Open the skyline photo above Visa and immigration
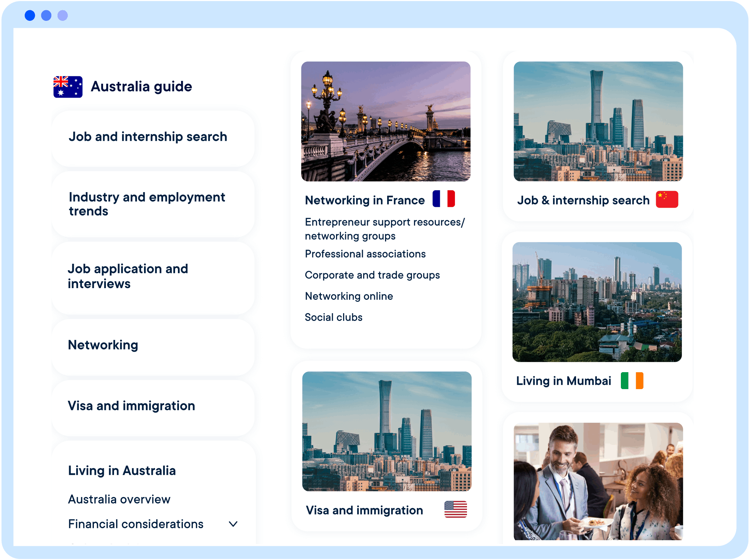The width and height of the screenshot is (749, 560). pos(387,431)
